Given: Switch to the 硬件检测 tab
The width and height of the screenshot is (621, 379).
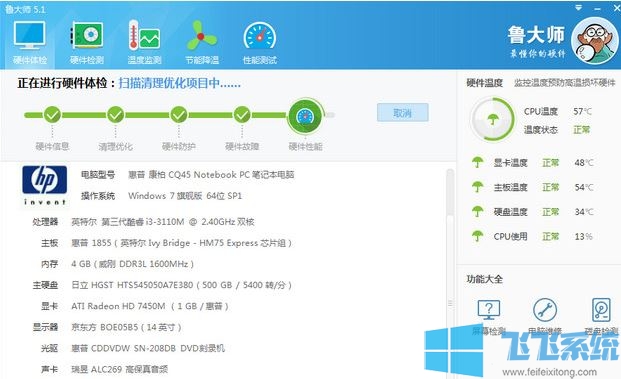Looking at the screenshot, I should (87, 43).
